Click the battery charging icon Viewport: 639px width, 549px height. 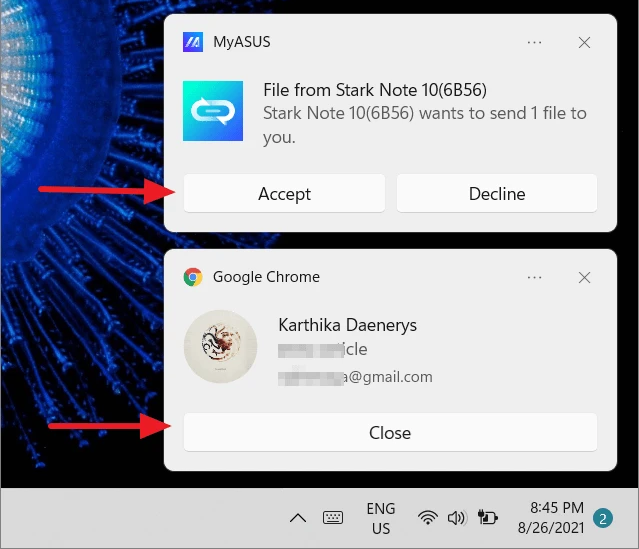tap(487, 518)
